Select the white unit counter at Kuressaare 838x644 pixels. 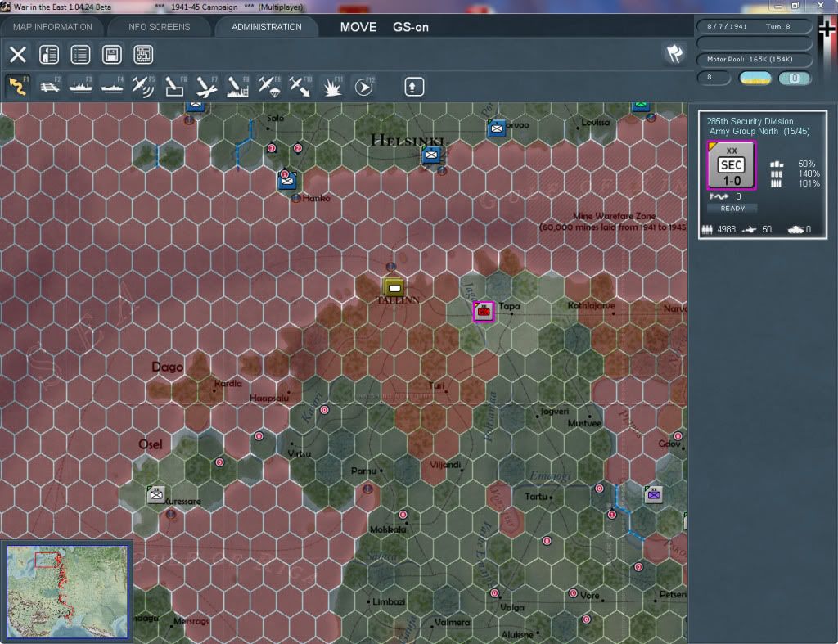point(156,494)
